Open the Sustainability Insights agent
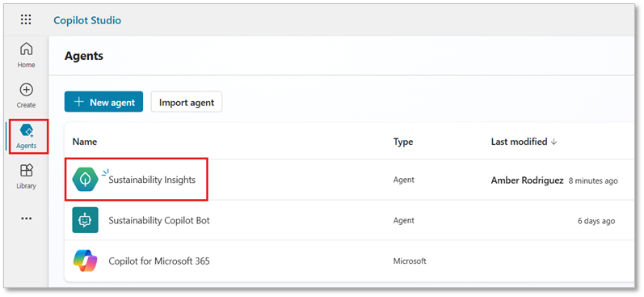Viewport: 644px width, 297px height. pyautogui.click(x=152, y=180)
